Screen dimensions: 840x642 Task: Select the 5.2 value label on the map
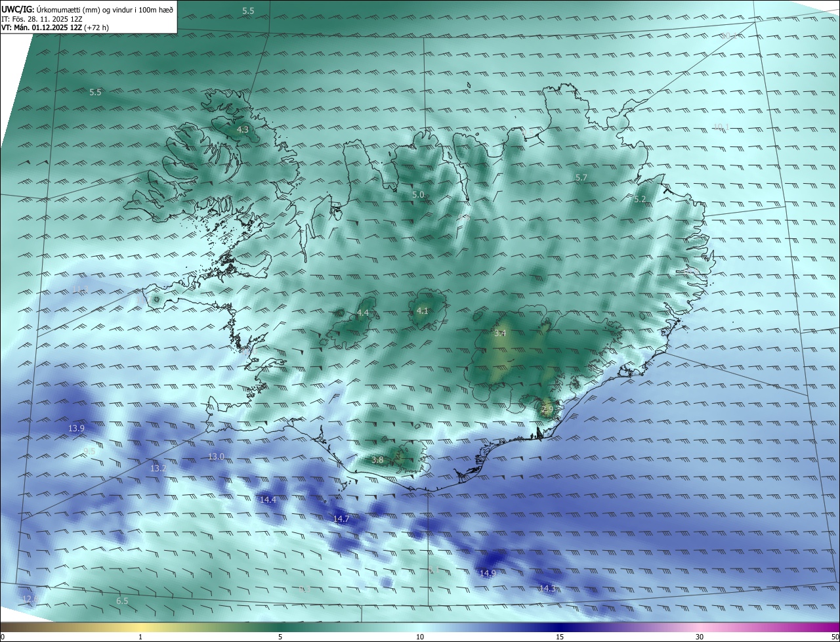pos(640,200)
